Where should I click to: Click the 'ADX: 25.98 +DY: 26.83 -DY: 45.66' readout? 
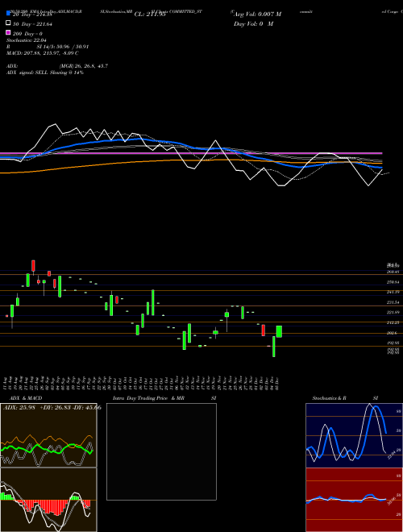click(52, 407)
